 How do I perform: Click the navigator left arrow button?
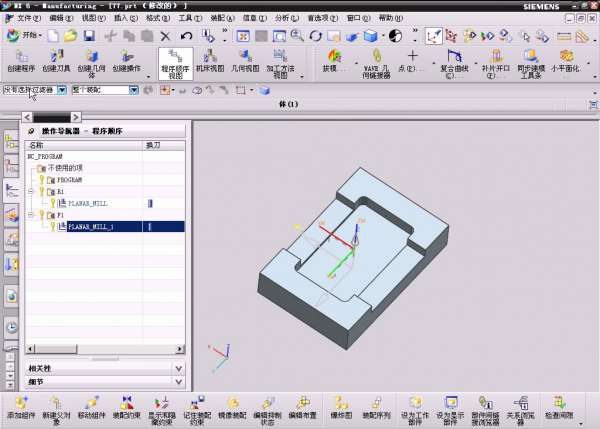point(27,117)
